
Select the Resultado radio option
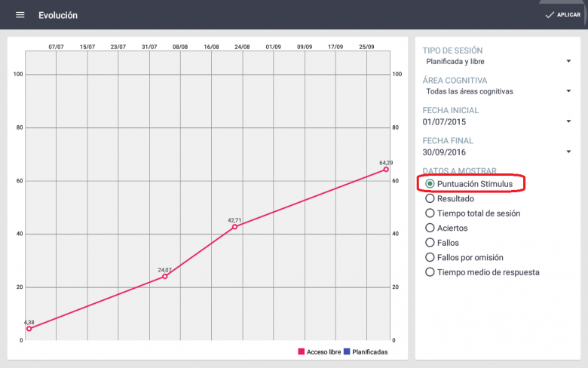coord(430,198)
